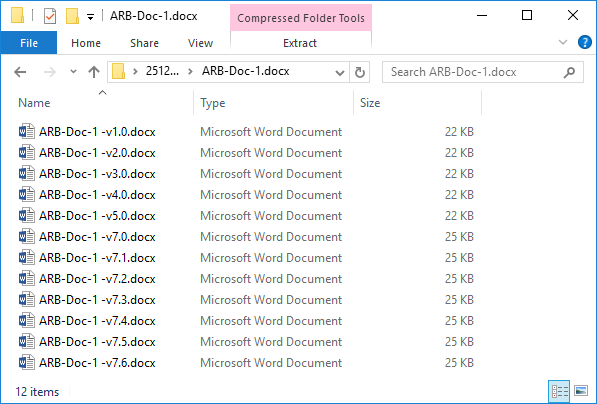This screenshot has width=597, height=404.
Task: Sort files by Size column header
Action: (x=370, y=103)
